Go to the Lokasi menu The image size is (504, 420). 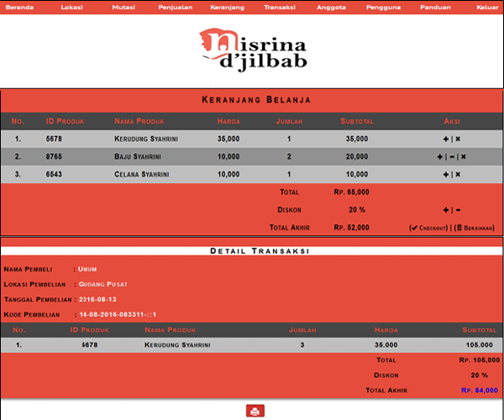click(71, 7)
